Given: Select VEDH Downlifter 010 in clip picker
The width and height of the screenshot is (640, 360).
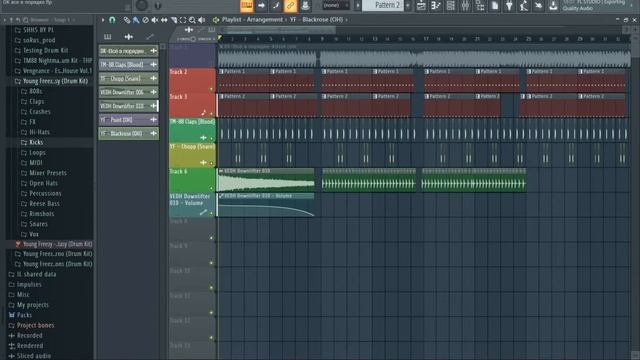Looking at the screenshot, I should 128,106.
